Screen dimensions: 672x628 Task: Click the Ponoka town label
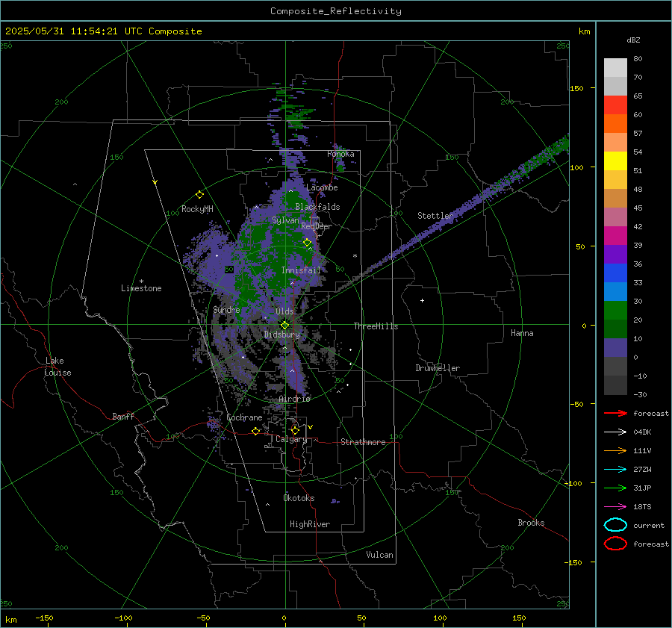[340, 154]
